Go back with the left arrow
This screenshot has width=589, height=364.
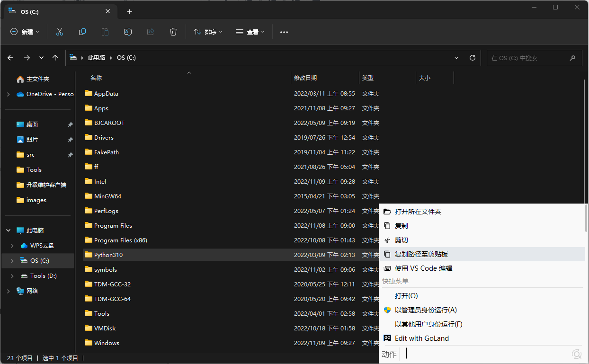[x=11, y=58]
